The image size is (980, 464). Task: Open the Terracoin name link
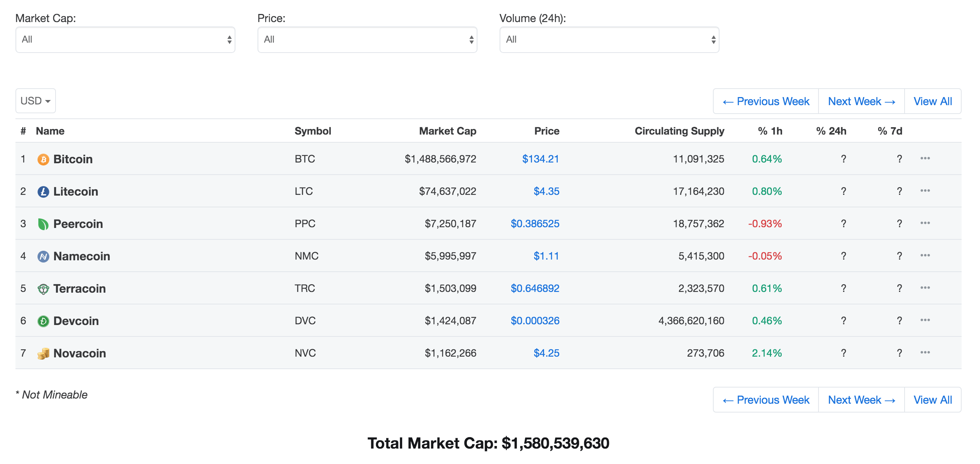pos(79,288)
